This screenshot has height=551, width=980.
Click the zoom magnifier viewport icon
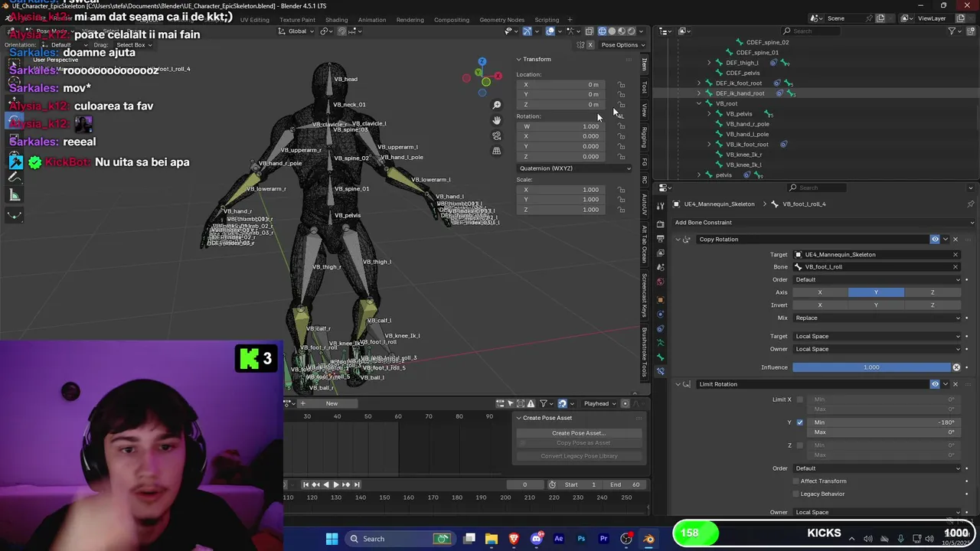(497, 105)
